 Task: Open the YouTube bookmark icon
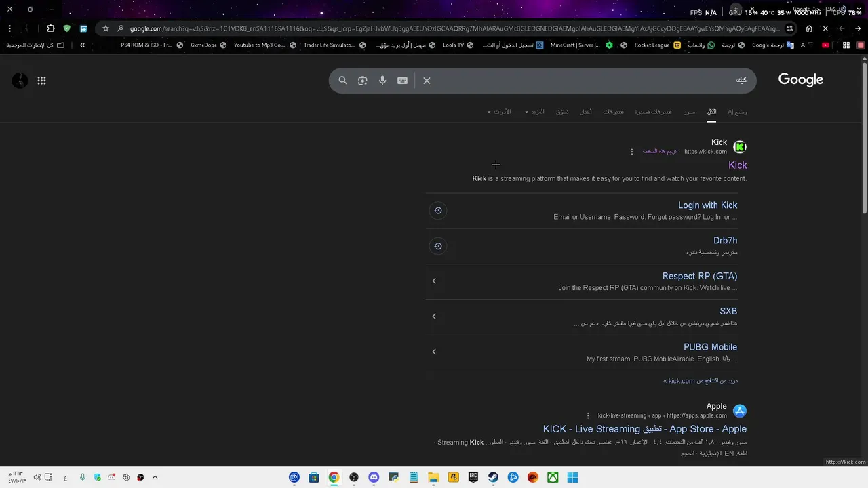coord(825,45)
